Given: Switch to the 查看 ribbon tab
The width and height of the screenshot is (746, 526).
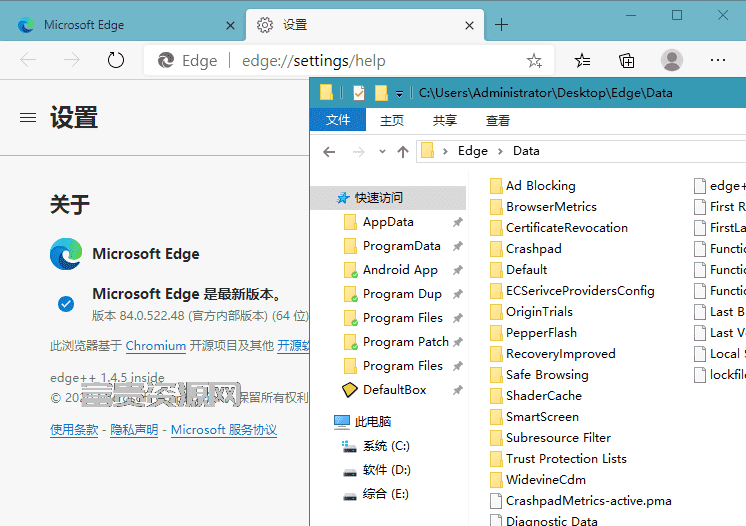Looking at the screenshot, I should point(498,120).
